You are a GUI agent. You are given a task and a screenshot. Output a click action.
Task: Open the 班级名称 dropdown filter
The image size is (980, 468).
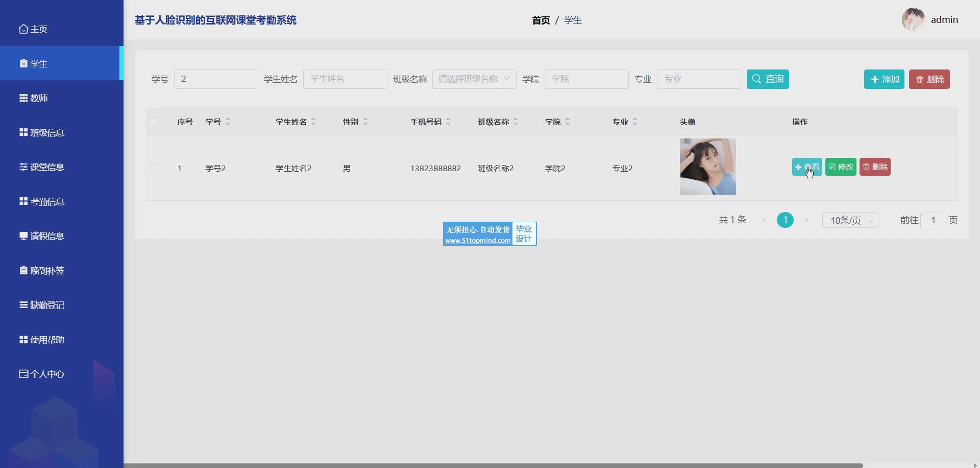(x=474, y=79)
